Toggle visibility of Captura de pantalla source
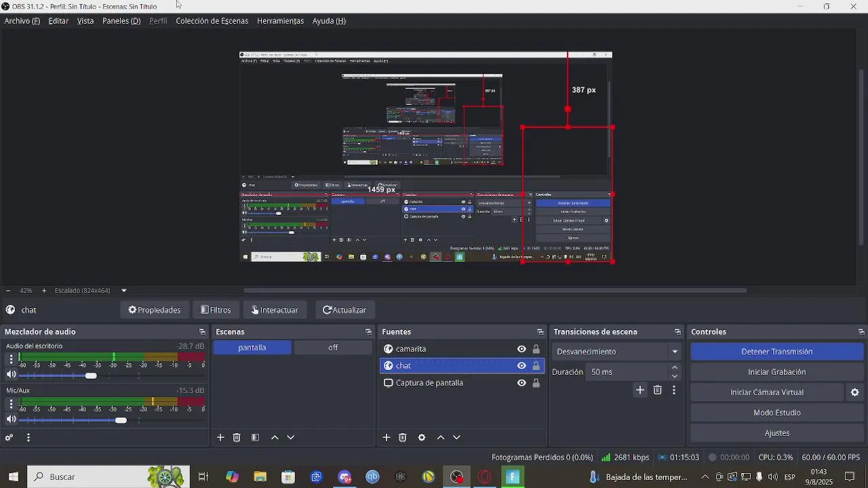This screenshot has width=868, height=488. pyautogui.click(x=521, y=383)
